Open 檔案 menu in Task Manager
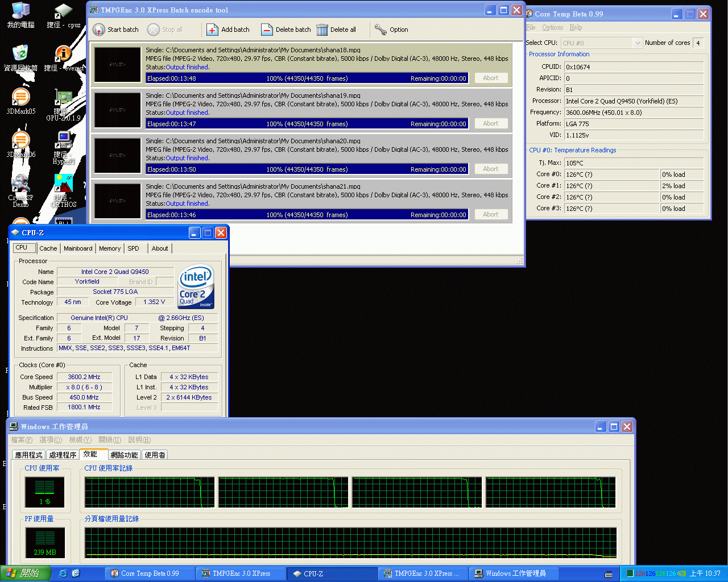Viewport: 728px width, 582px height. pos(22,440)
